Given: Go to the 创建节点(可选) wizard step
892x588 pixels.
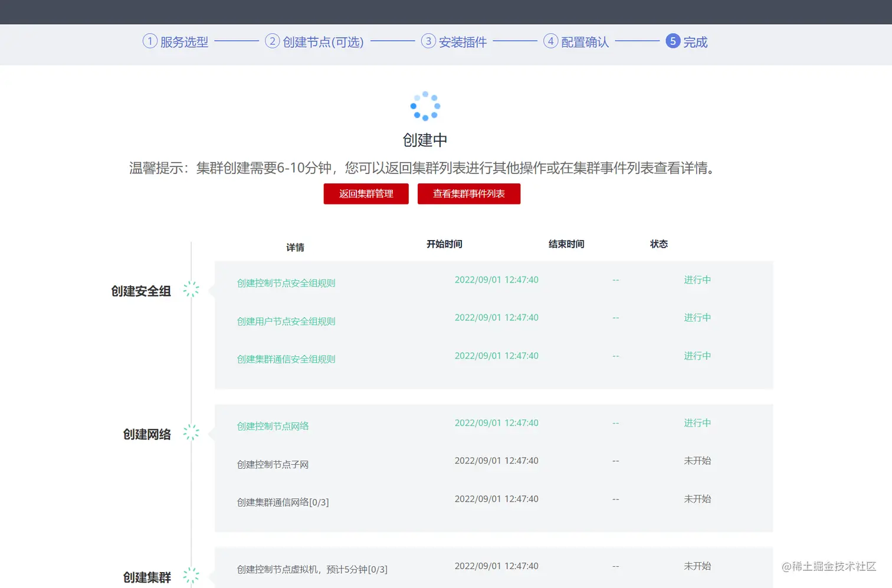Looking at the screenshot, I should tap(323, 42).
